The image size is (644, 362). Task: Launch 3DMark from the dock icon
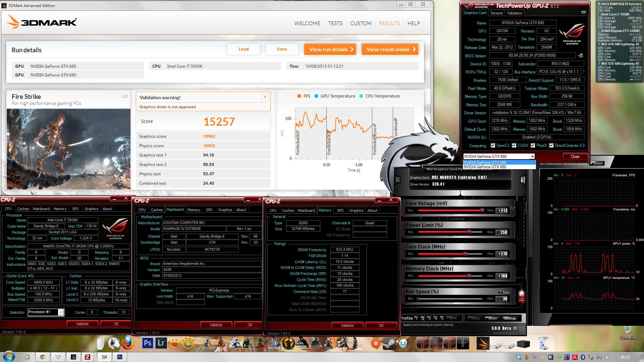point(483,344)
